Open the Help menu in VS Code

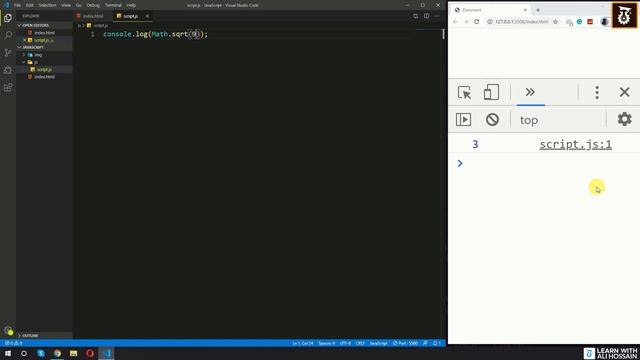tap(131, 5)
